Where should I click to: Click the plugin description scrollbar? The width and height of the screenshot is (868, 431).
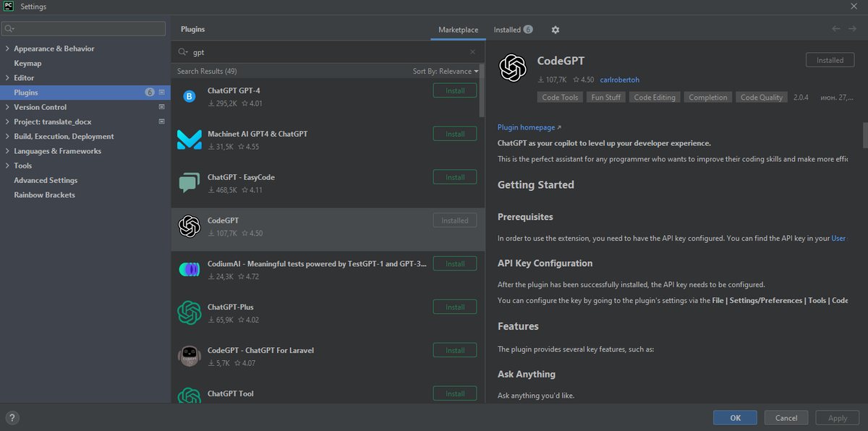[x=864, y=134]
